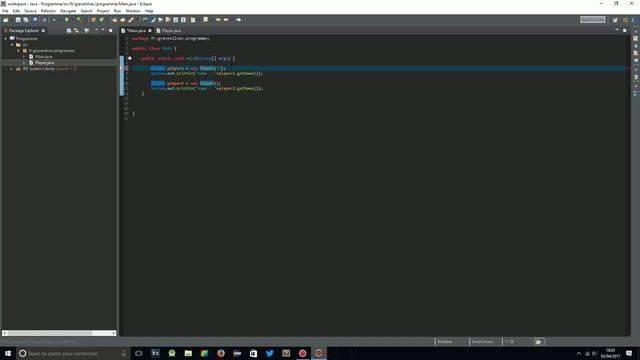Click Collapse All in Package Explorer
The width and height of the screenshot is (640, 360).
[x=69, y=31]
